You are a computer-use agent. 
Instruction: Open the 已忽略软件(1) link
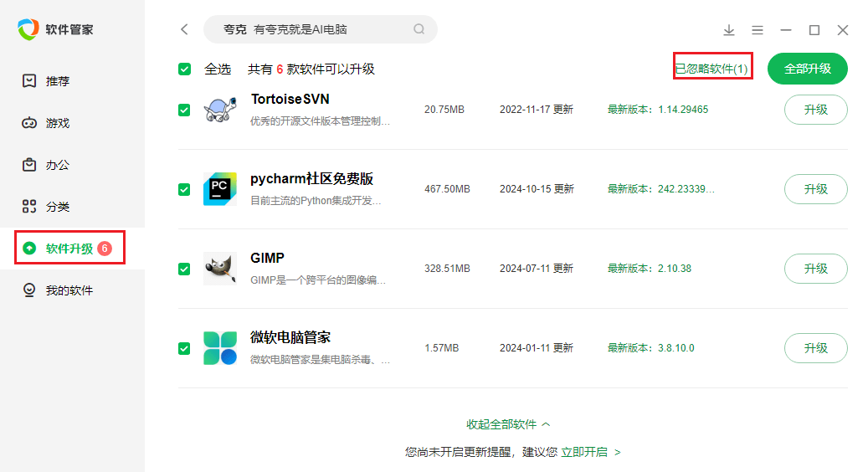click(711, 69)
